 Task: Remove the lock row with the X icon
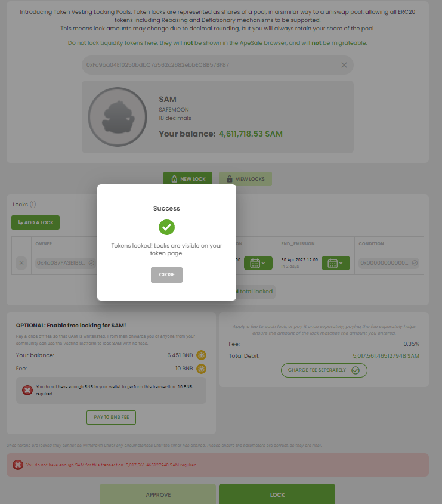click(x=21, y=263)
